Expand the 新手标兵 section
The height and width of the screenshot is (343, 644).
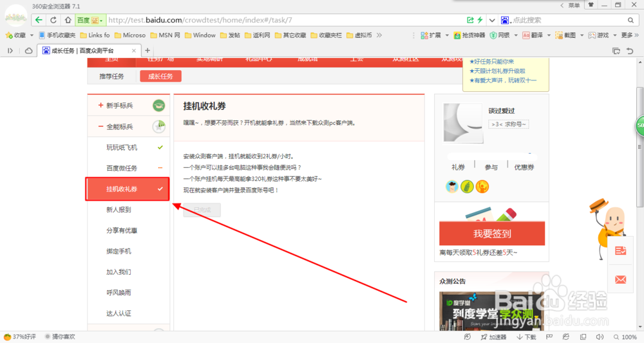pos(129,106)
